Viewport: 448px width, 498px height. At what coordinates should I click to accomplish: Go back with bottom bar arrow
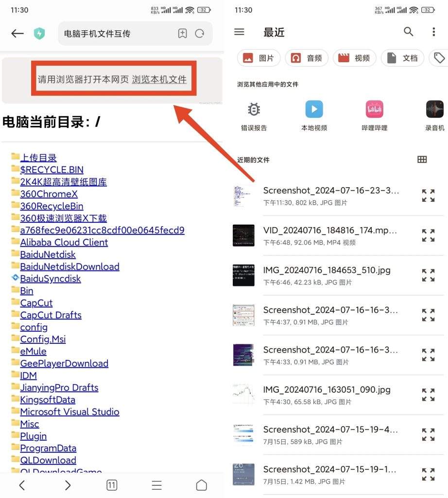(x=22, y=485)
